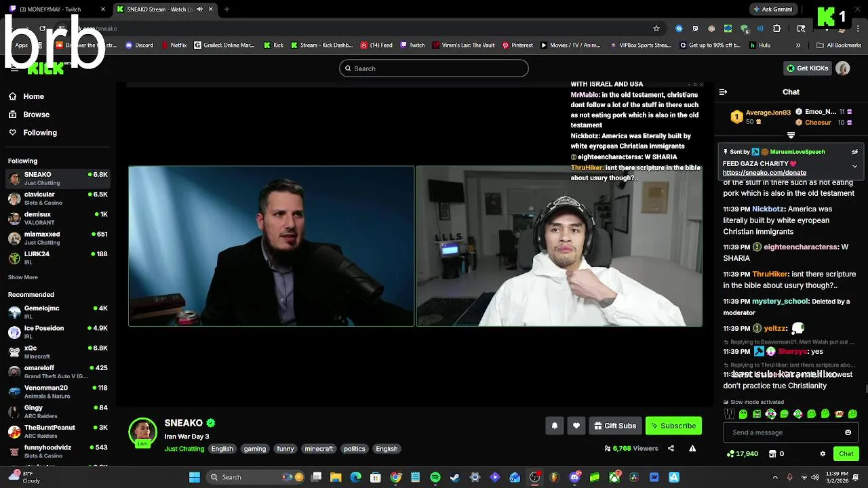Expand Show More followed channels
Screen dimensions: 868x488
click(22, 277)
